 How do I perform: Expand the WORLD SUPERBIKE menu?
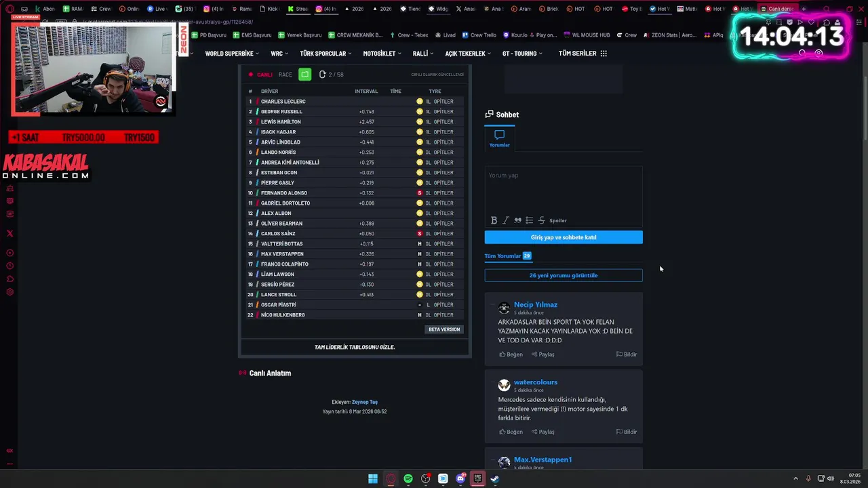(232, 54)
